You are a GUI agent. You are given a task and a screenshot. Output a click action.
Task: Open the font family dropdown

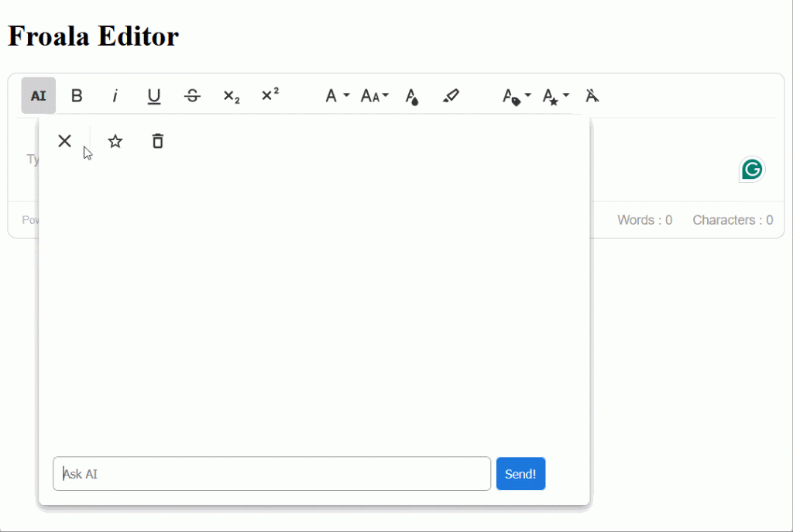335,95
